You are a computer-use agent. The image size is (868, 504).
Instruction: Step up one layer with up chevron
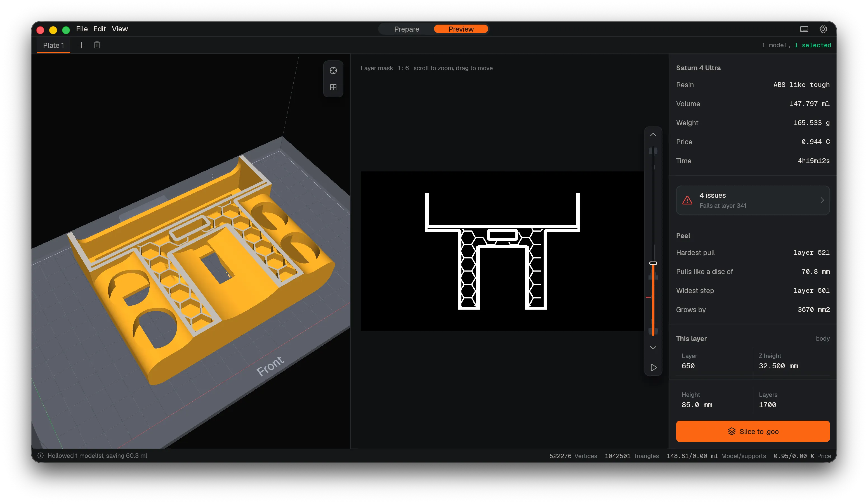[653, 135]
